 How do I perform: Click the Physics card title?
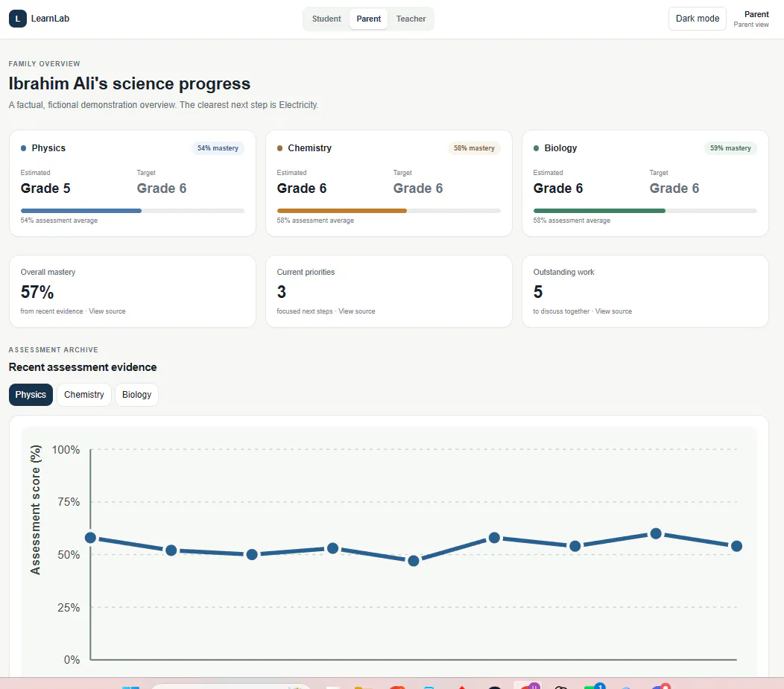click(48, 148)
